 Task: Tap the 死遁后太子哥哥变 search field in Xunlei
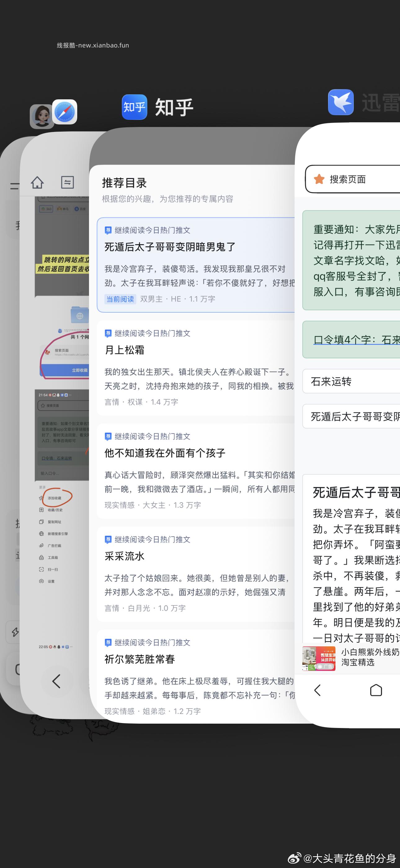(351, 417)
